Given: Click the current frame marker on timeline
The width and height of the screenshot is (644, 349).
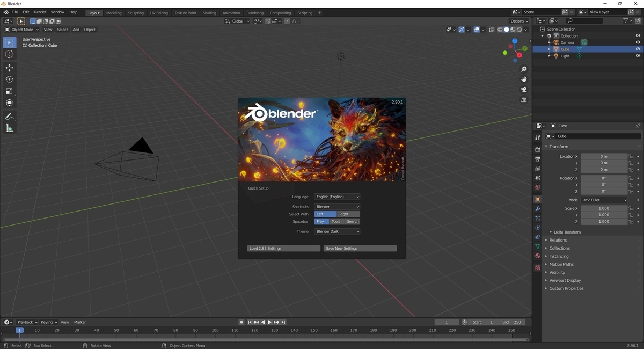Looking at the screenshot, I should pos(20,330).
